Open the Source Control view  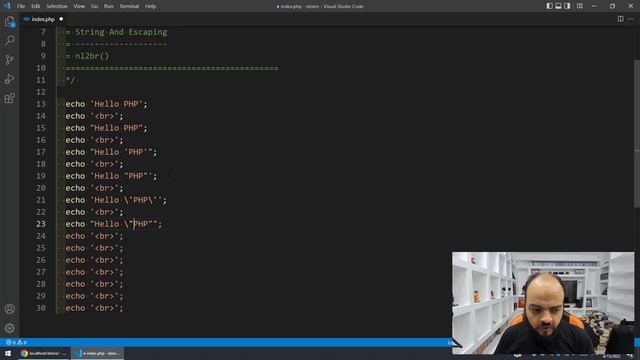(x=9, y=60)
